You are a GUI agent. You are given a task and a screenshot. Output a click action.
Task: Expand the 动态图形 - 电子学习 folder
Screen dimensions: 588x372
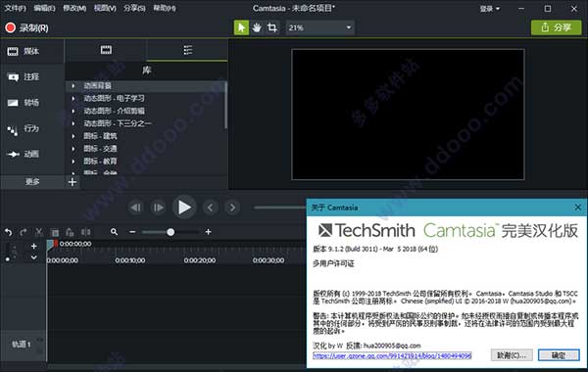coord(73,99)
